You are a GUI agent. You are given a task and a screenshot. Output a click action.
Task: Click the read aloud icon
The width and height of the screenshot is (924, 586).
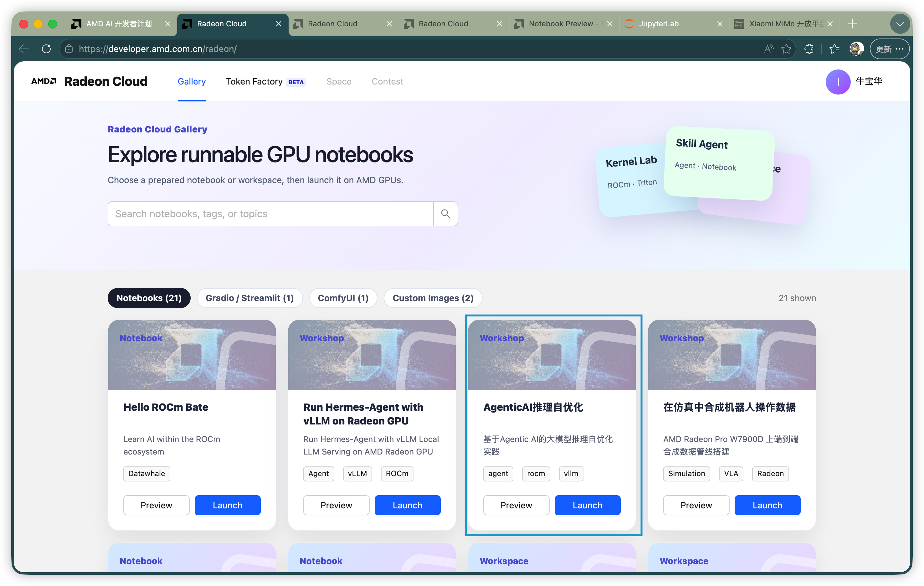pyautogui.click(x=769, y=49)
